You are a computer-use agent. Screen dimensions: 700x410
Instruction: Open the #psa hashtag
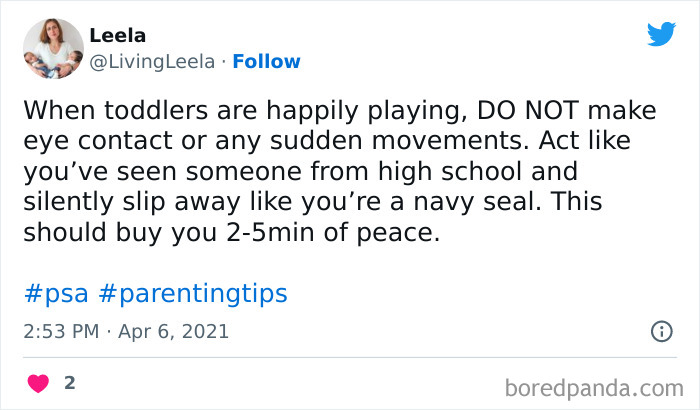(54, 293)
